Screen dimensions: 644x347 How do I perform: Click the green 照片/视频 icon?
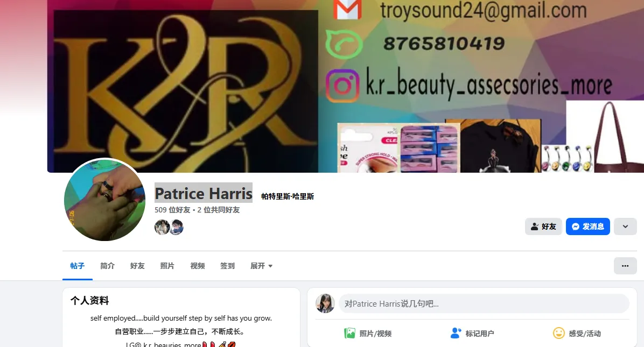point(351,333)
